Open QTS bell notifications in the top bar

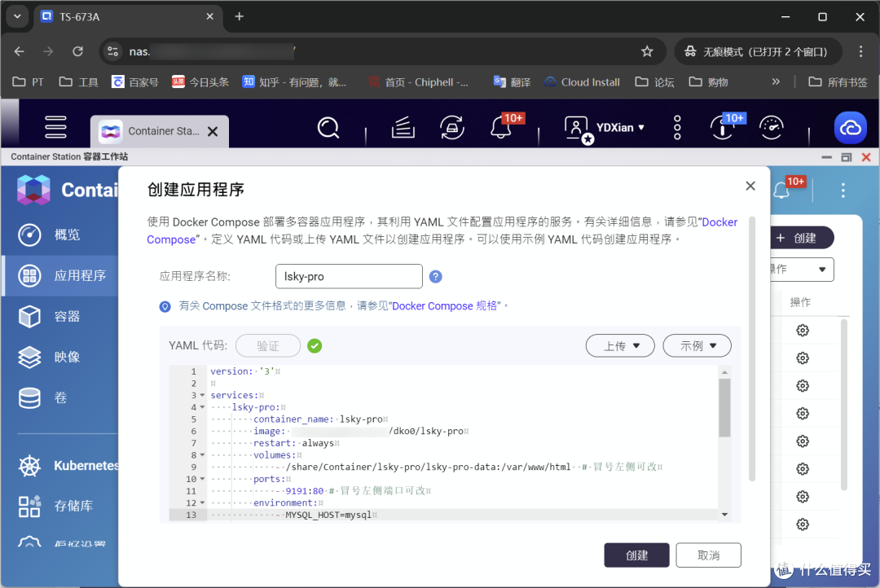coord(500,128)
